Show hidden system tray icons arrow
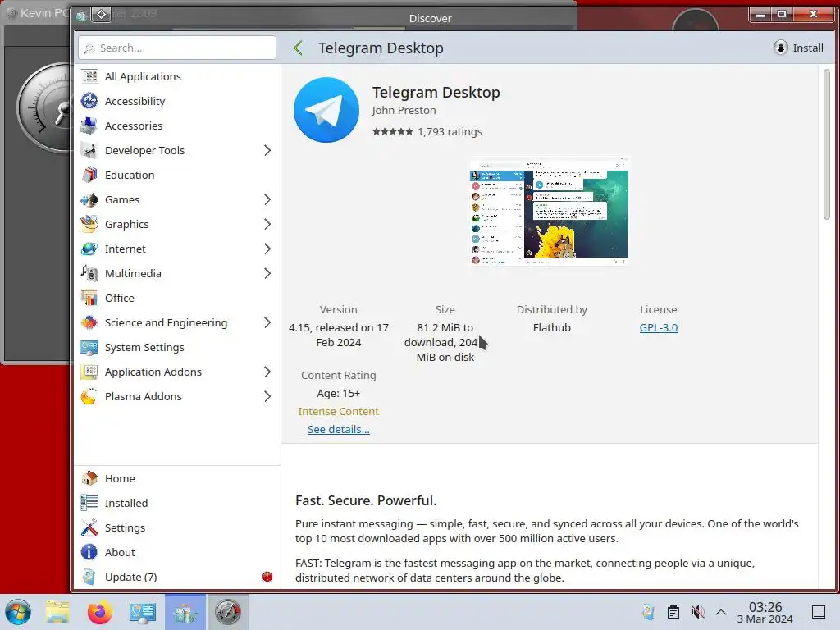The height and width of the screenshot is (630, 840). [x=721, y=612]
